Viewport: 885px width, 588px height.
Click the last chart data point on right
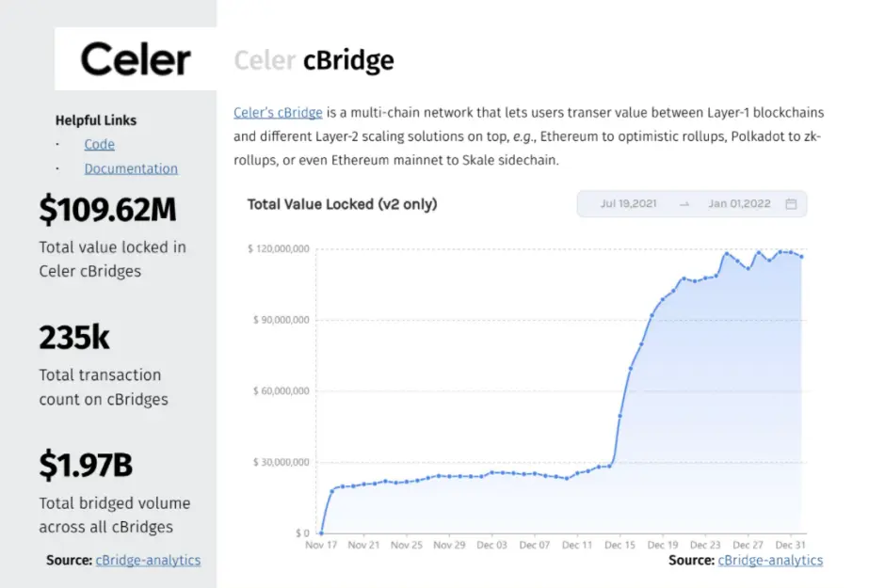[801, 257]
